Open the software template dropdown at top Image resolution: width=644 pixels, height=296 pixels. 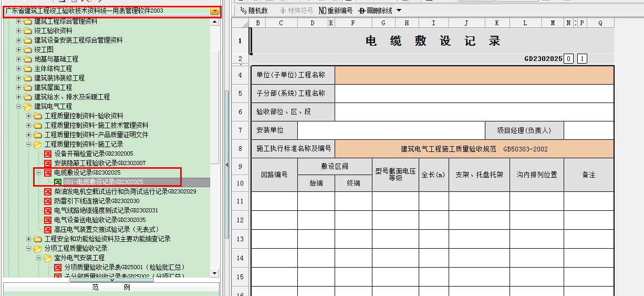(214, 11)
